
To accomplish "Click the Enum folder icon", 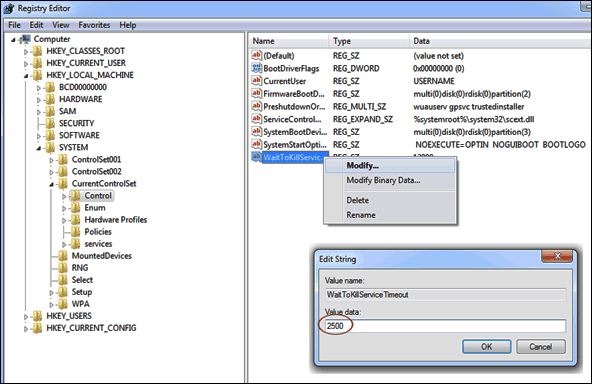I will [x=76, y=208].
